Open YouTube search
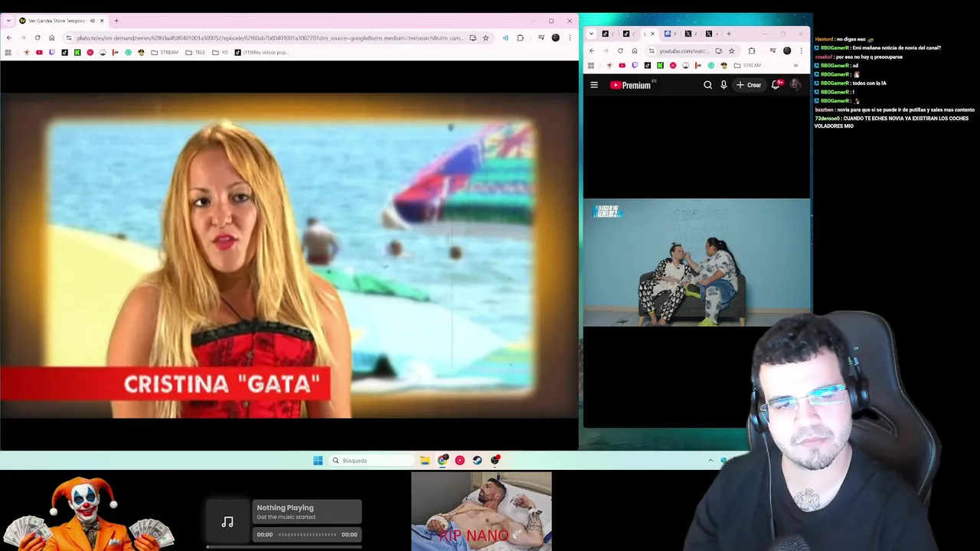 coord(707,85)
